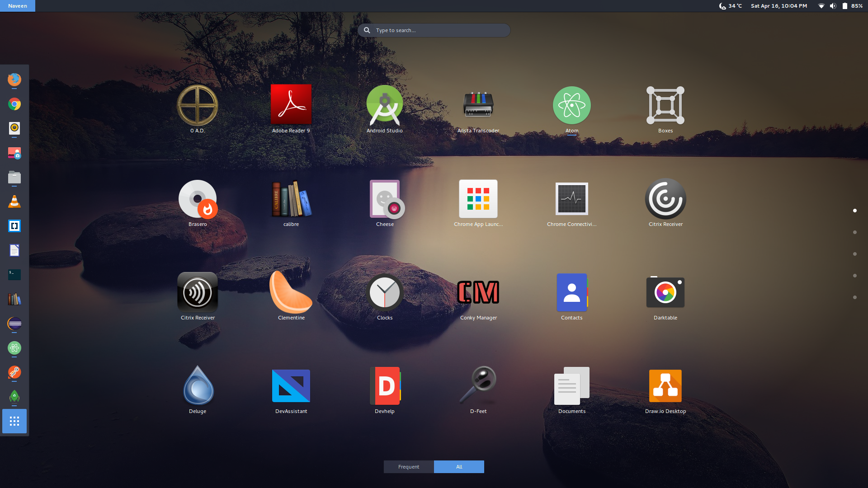Screen dimensions: 868x488
Task: Select the first active page indicator dot
Action: pyautogui.click(x=855, y=211)
